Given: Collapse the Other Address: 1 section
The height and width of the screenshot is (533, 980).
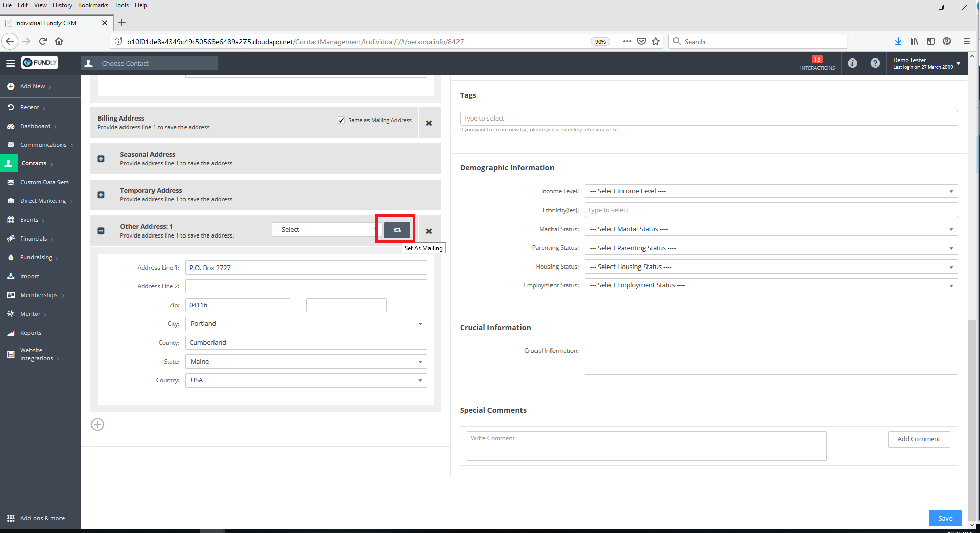Looking at the screenshot, I should (x=101, y=231).
